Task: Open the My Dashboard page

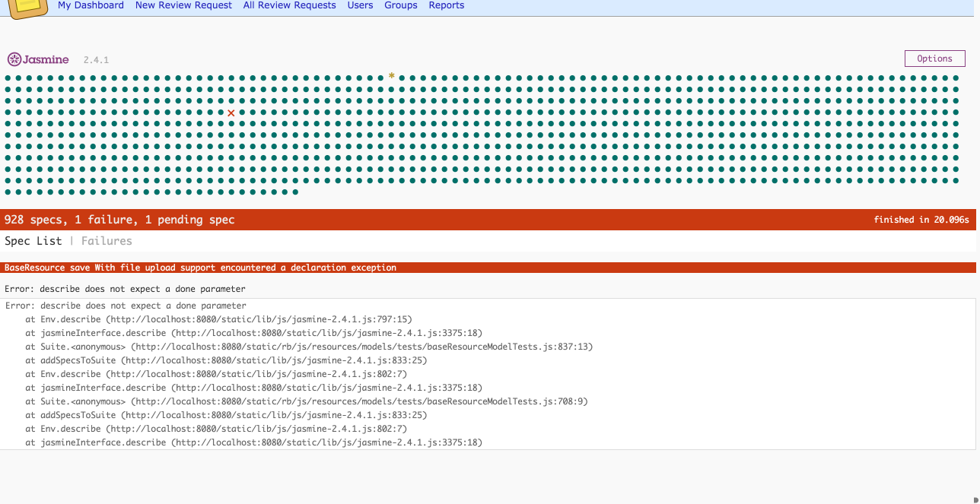Action: coord(91,5)
